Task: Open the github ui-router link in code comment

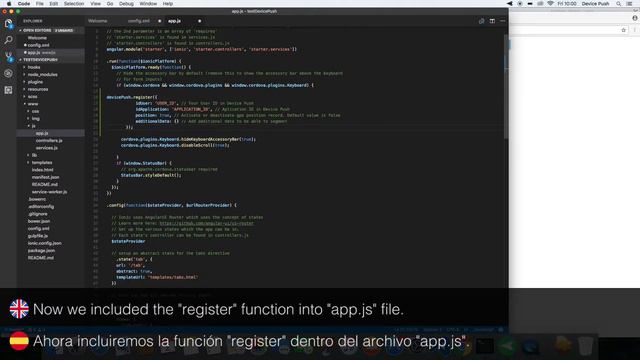Action: coord(206,223)
